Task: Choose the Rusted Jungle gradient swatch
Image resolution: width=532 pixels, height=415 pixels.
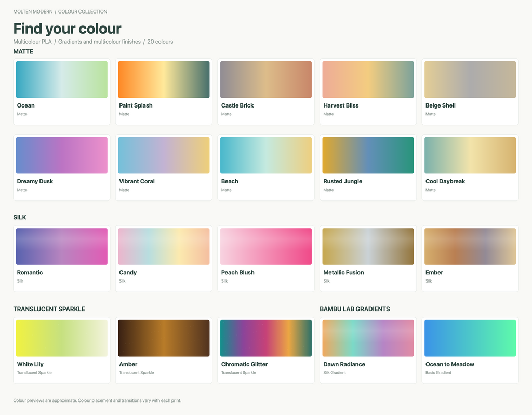Action: (368, 155)
